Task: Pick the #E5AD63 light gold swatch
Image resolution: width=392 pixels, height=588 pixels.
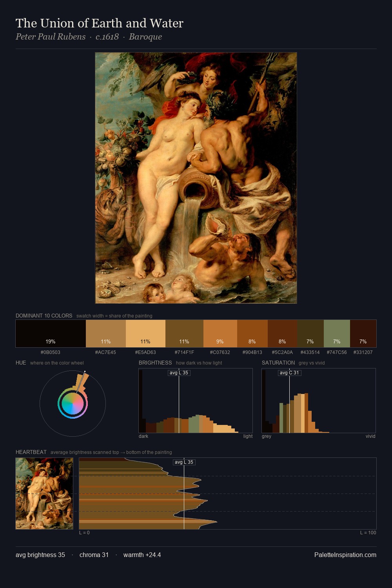Action: pyautogui.click(x=145, y=334)
